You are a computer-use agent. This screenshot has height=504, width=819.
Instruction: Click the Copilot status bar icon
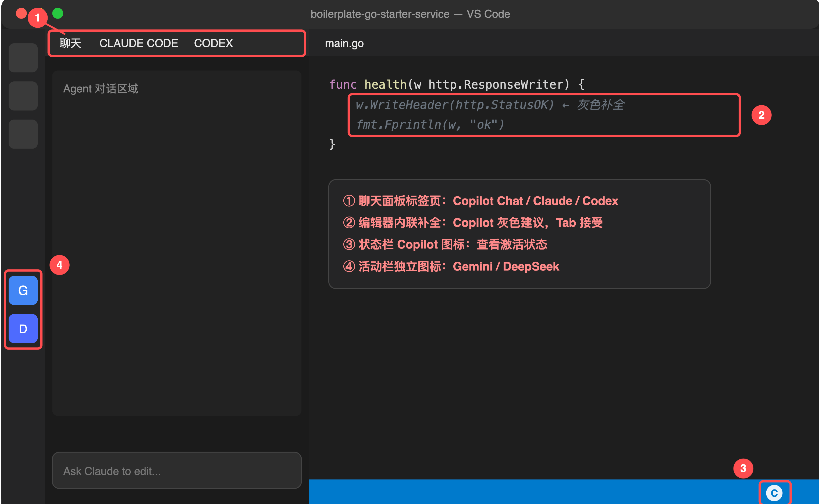click(774, 493)
